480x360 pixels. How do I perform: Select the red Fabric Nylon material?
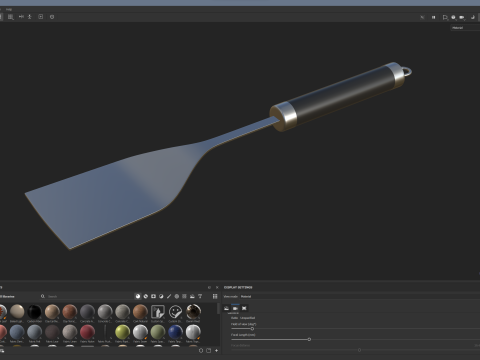coord(87,332)
